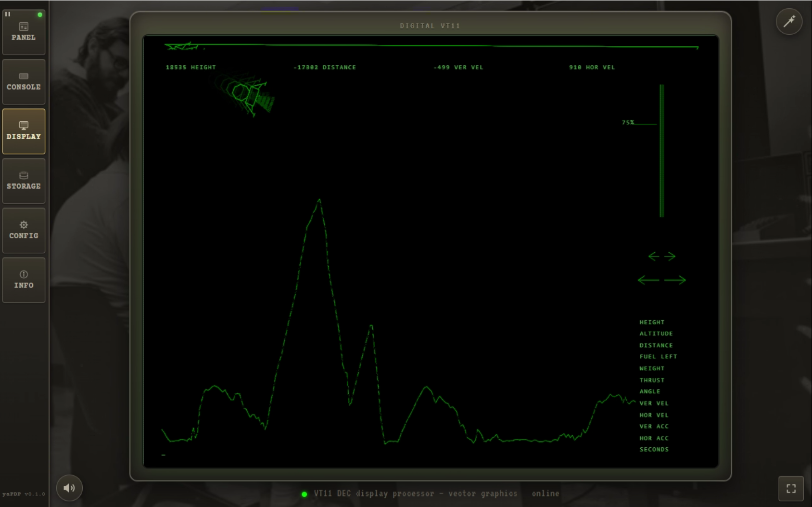The width and height of the screenshot is (812, 507).
Task: Click the large rotate-left arrow
Action: click(x=648, y=280)
